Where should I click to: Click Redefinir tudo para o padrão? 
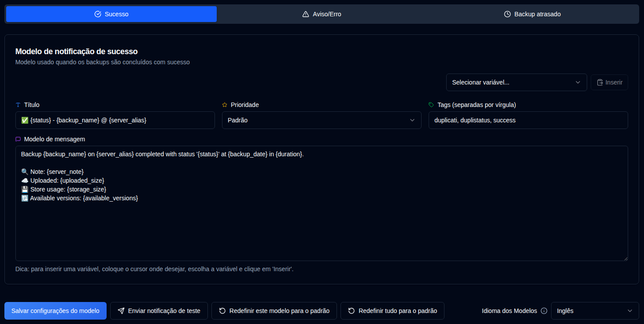tap(392, 311)
